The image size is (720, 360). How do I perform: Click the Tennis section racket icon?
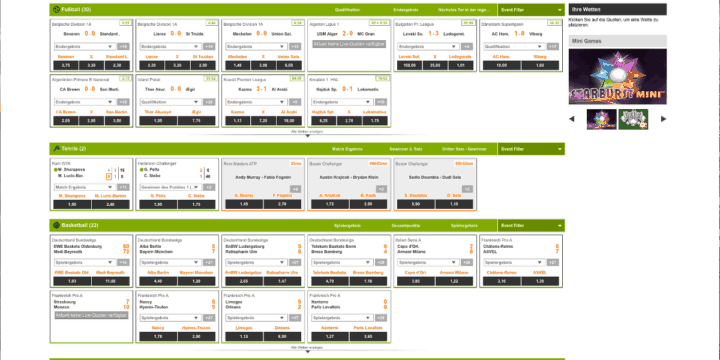point(56,149)
